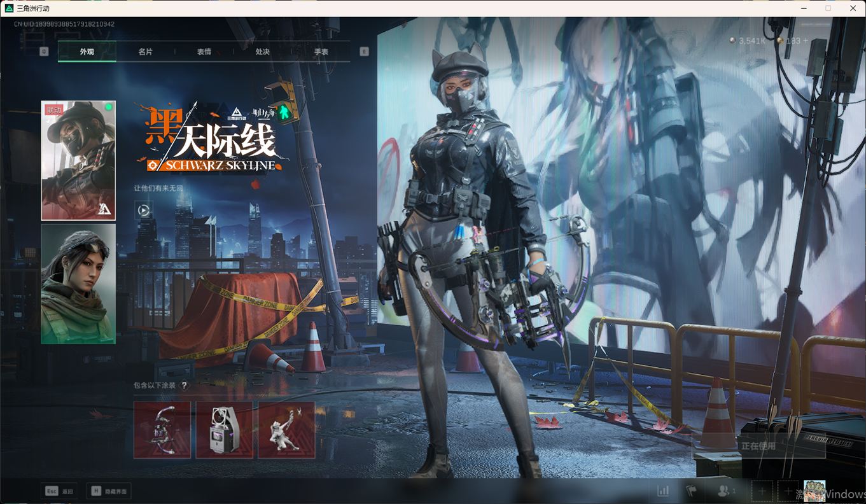Go to the 处决 tab
This screenshot has height=504, width=866.
coord(263,52)
